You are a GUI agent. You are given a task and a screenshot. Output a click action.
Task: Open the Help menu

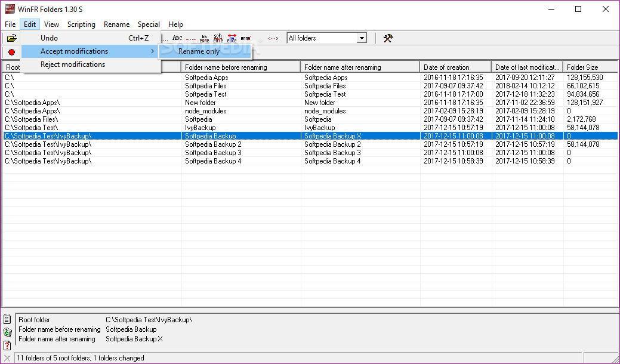(175, 24)
